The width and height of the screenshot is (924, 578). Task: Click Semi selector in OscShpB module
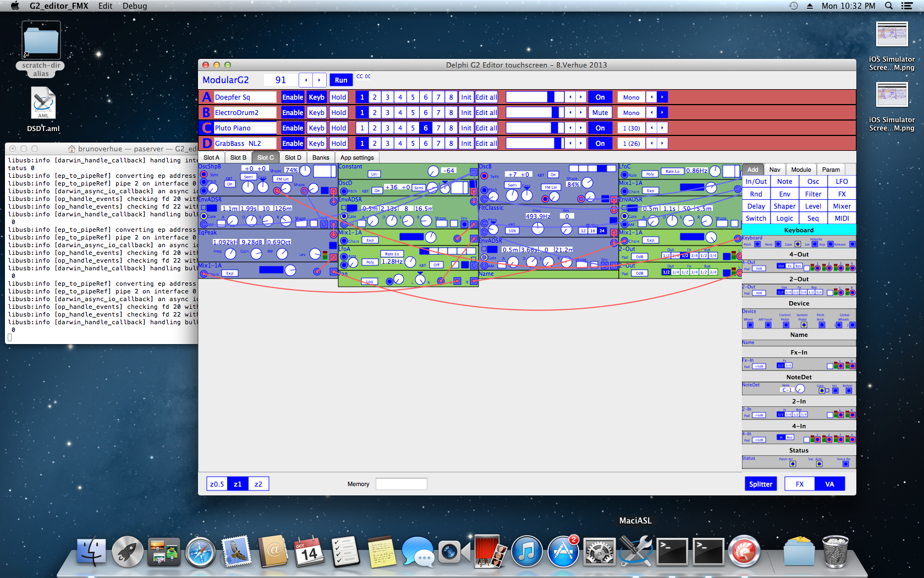pyautogui.click(x=249, y=177)
